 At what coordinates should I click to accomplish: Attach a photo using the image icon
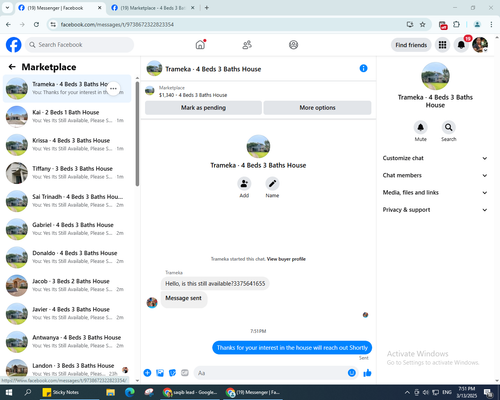click(160, 373)
